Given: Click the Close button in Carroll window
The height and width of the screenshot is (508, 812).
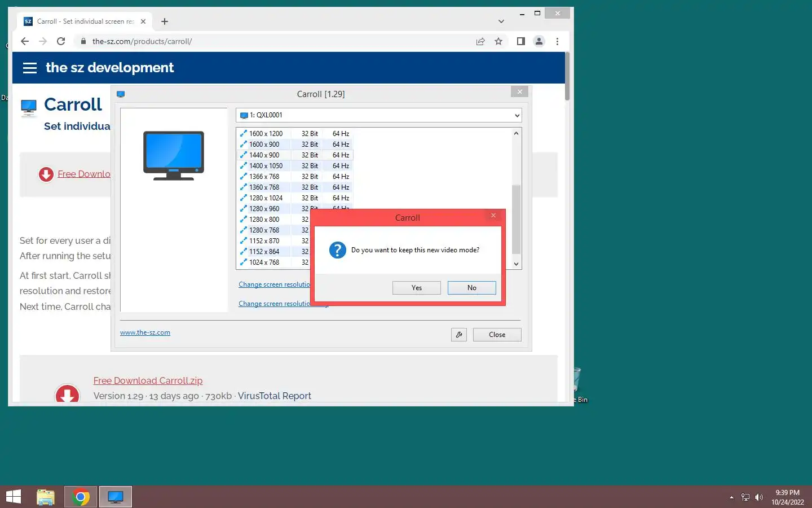Looking at the screenshot, I should click(x=497, y=335).
